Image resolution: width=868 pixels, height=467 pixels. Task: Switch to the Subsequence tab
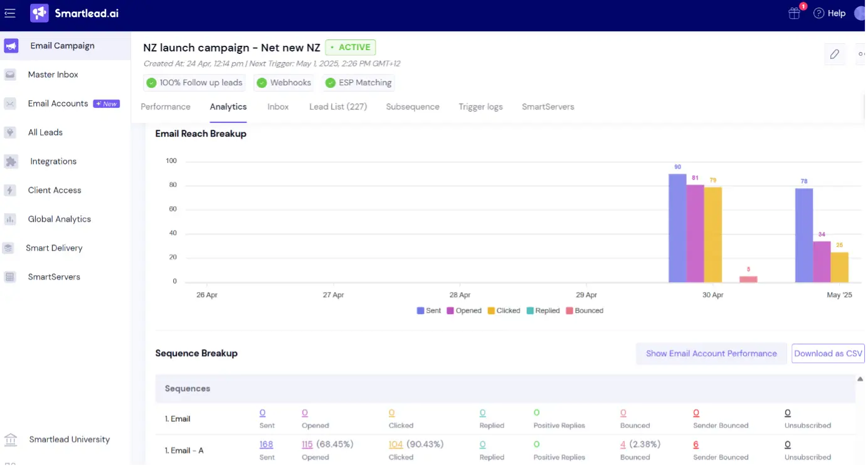point(413,107)
